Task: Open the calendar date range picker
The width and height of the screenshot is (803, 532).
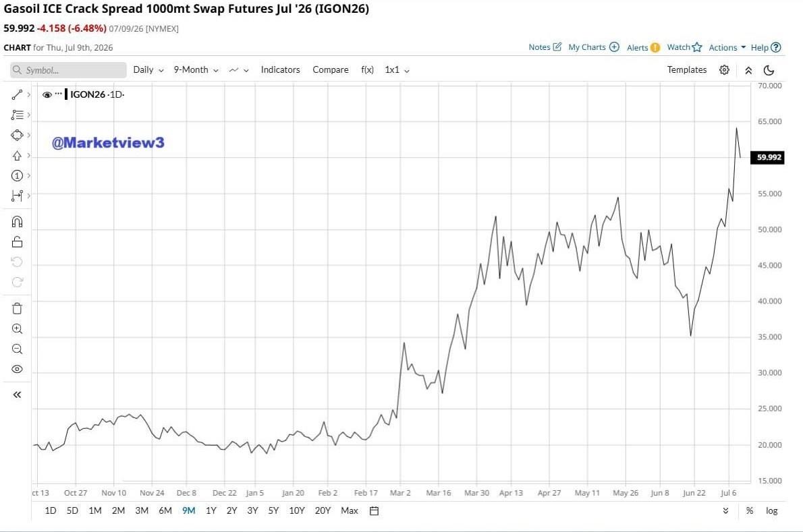Action: tap(375, 510)
